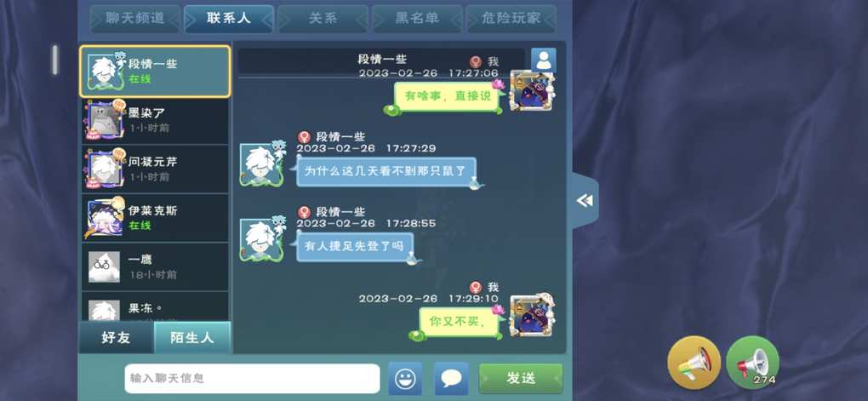Switch to the 聊天频道 tab
Screen dimensions: 868x401
pyautogui.click(x=135, y=19)
